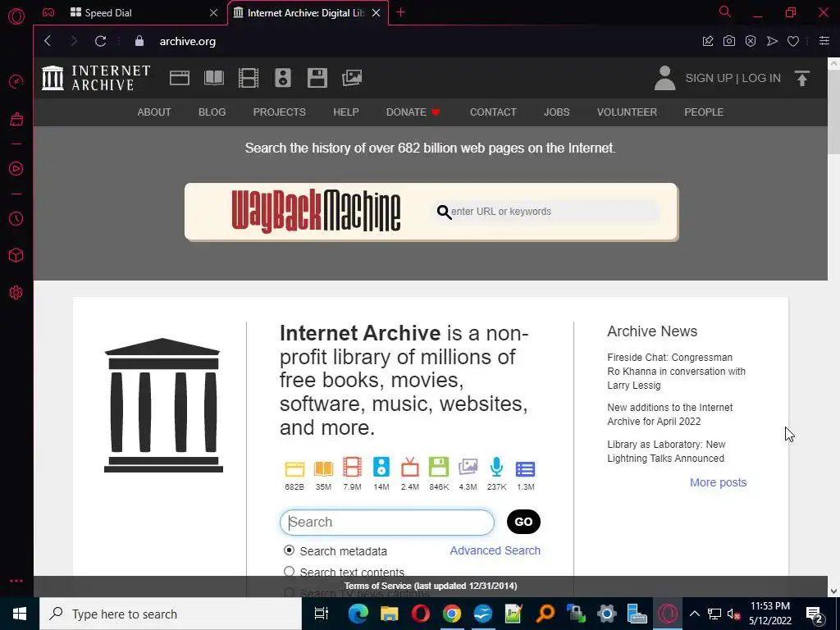The width and height of the screenshot is (840, 630).
Task: Add page to bookmarks heart icon
Action: pos(793,41)
